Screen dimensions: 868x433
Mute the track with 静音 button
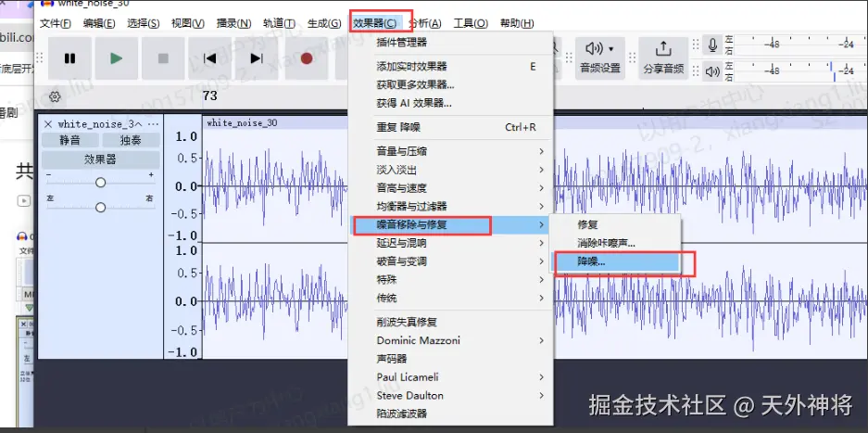tap(69, 140)
